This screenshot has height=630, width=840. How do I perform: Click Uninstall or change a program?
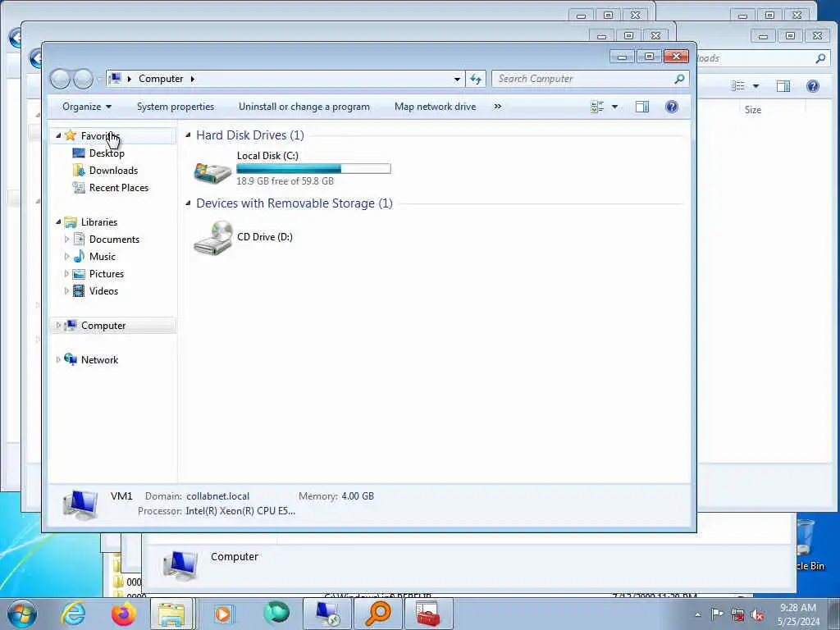pyautogui.click(x=304, y=107)
